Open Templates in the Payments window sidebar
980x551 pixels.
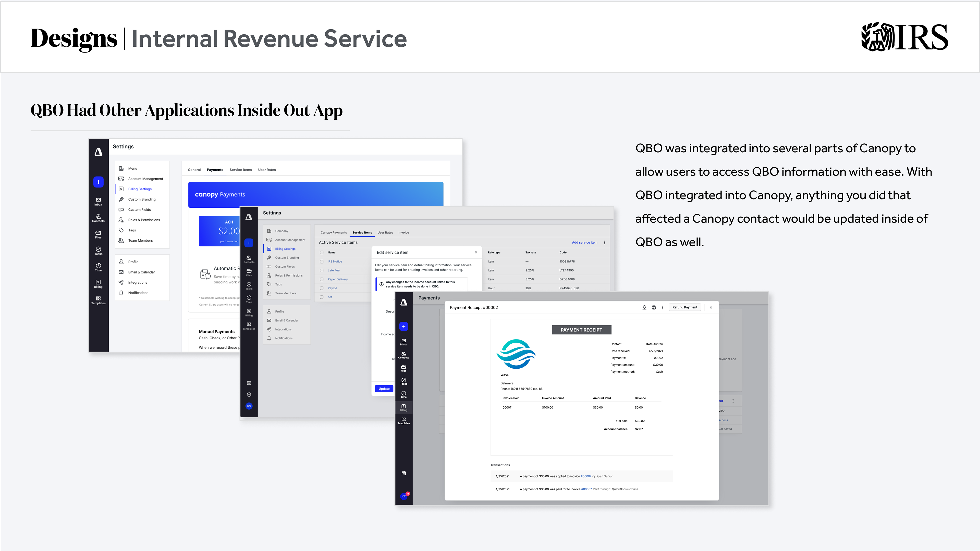pyautogui.click(x=404, y=421)
